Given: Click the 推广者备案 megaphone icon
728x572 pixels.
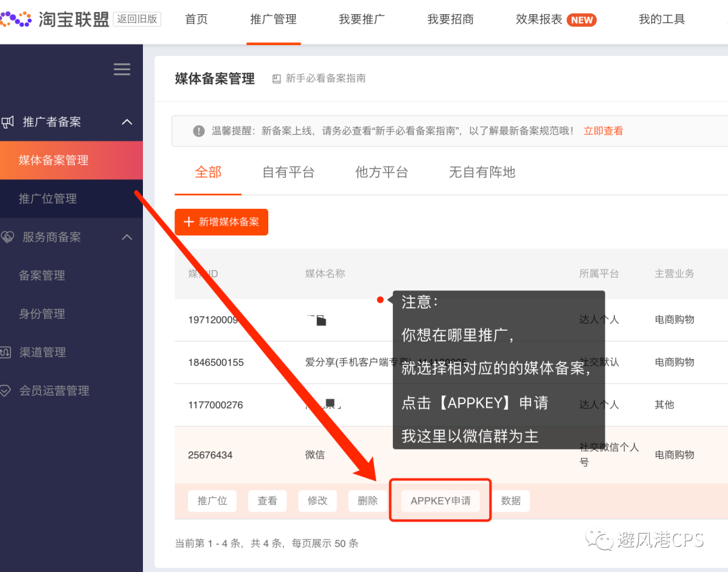Looking at the screenshot, I should point(7,122).
